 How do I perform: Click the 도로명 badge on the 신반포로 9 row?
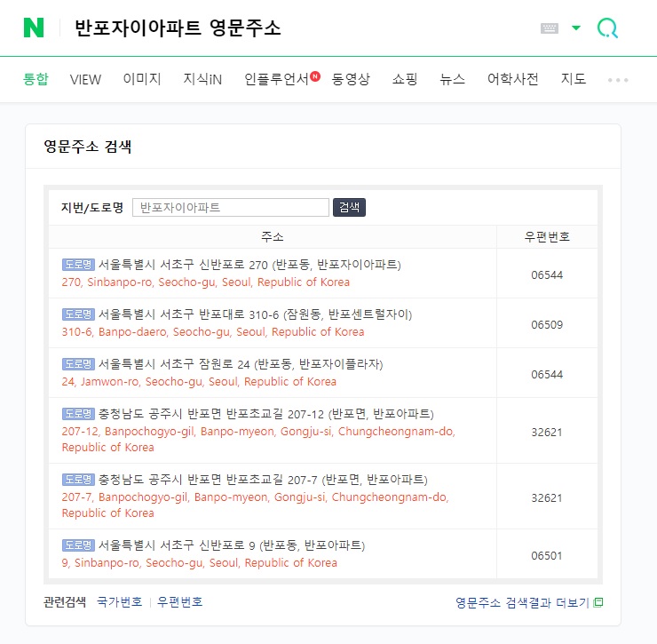click(78, 545)
